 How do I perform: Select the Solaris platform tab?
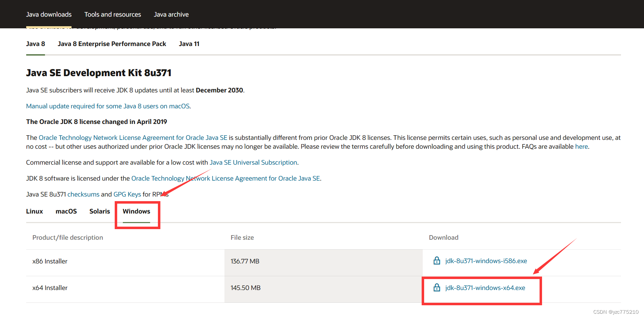[x=99, y=211]
